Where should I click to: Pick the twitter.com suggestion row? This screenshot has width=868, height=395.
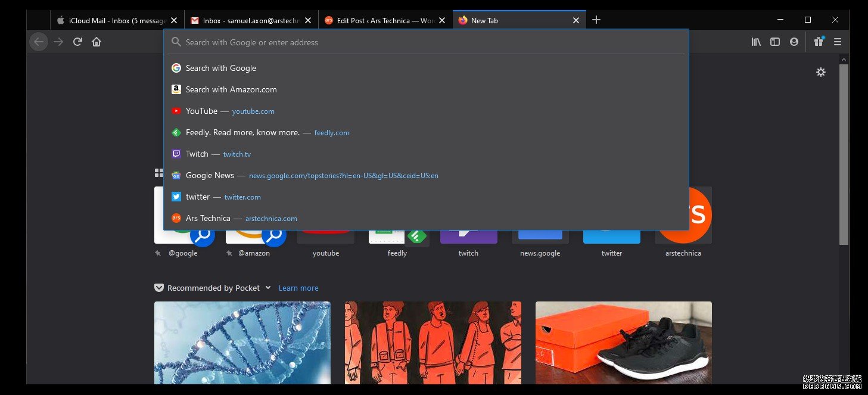(426, 197)
